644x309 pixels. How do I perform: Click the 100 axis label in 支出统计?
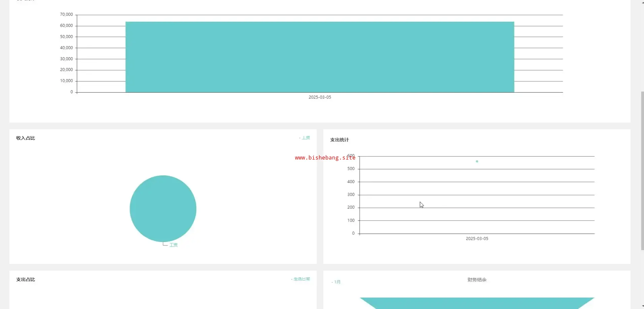351,220
